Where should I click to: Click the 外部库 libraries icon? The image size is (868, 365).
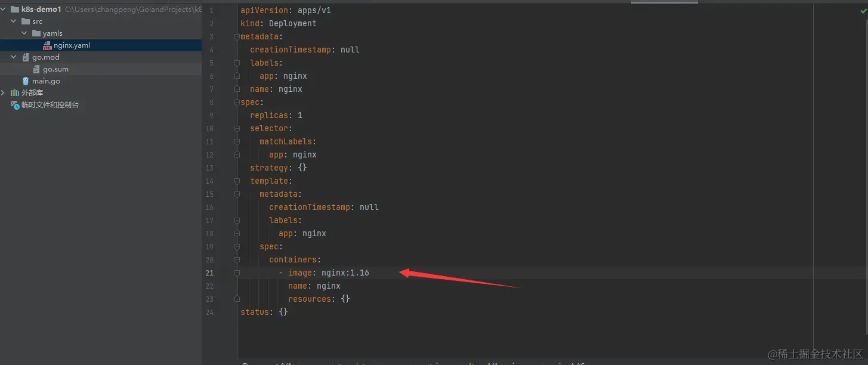[15, 93]
